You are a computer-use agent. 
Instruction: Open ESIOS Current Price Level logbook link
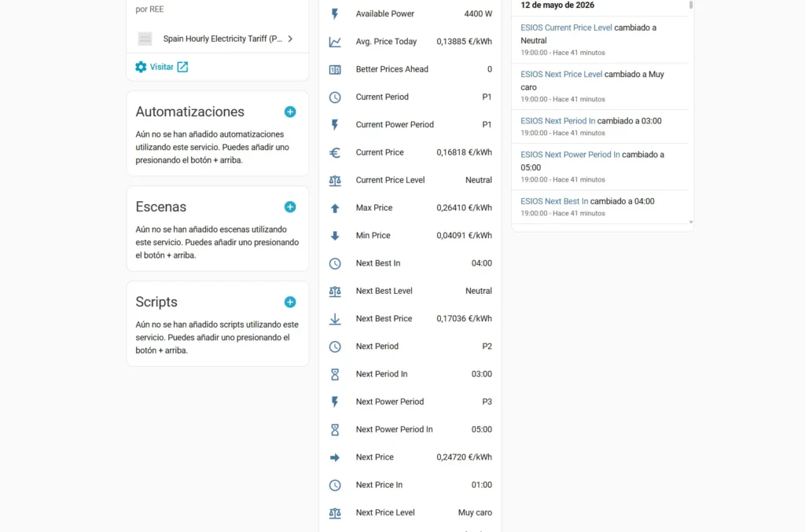[566, 28]
